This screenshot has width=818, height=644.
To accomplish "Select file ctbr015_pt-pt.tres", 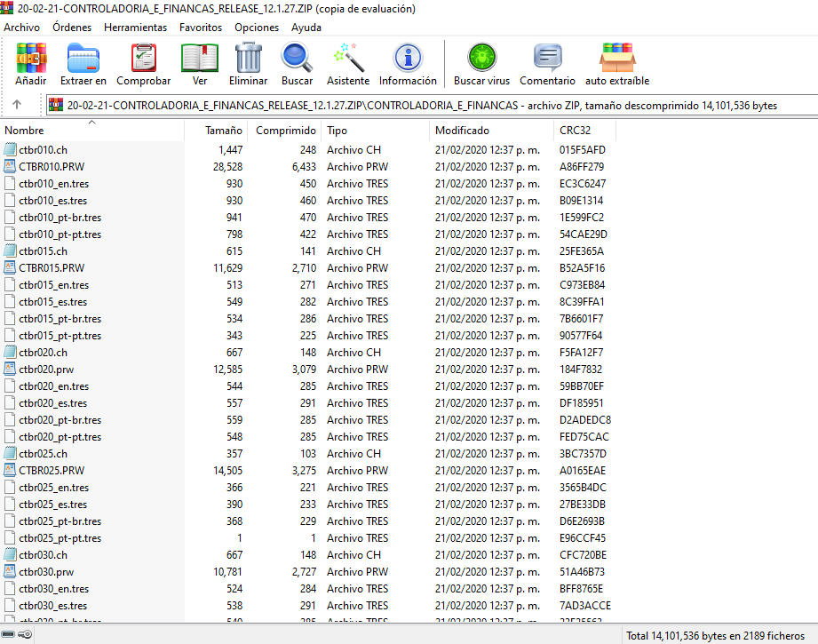I will click(60, 335).
